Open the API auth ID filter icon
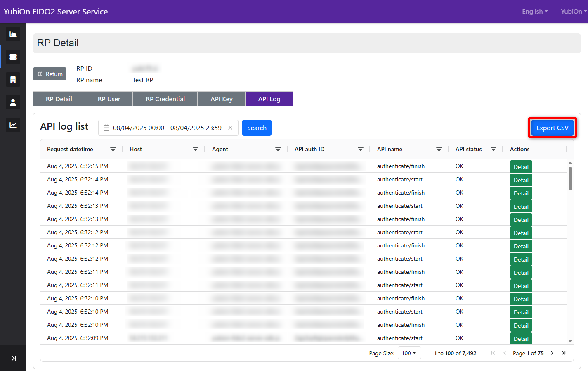The image size is (588, 371). click(x=361, y=149)
